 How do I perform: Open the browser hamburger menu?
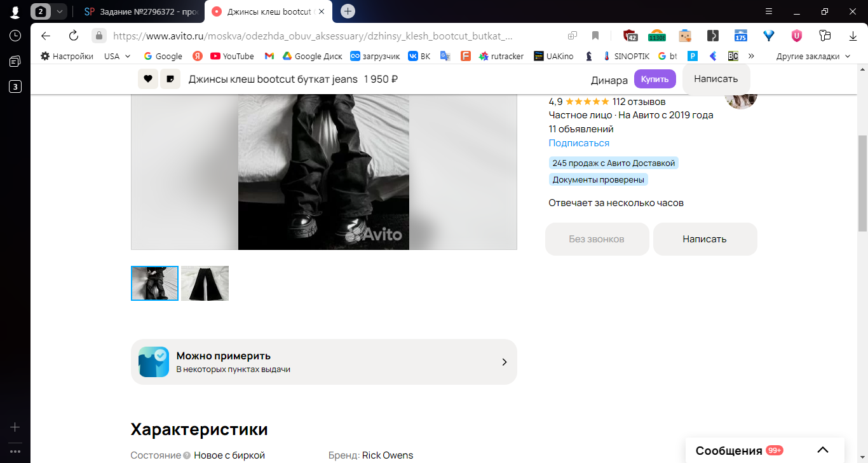pos(769,11)
